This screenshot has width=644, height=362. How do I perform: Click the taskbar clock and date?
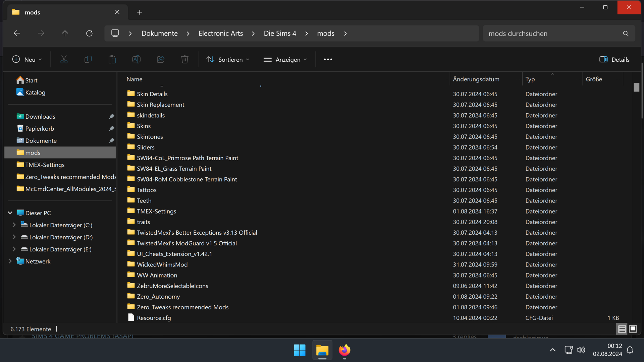[607, 350]
